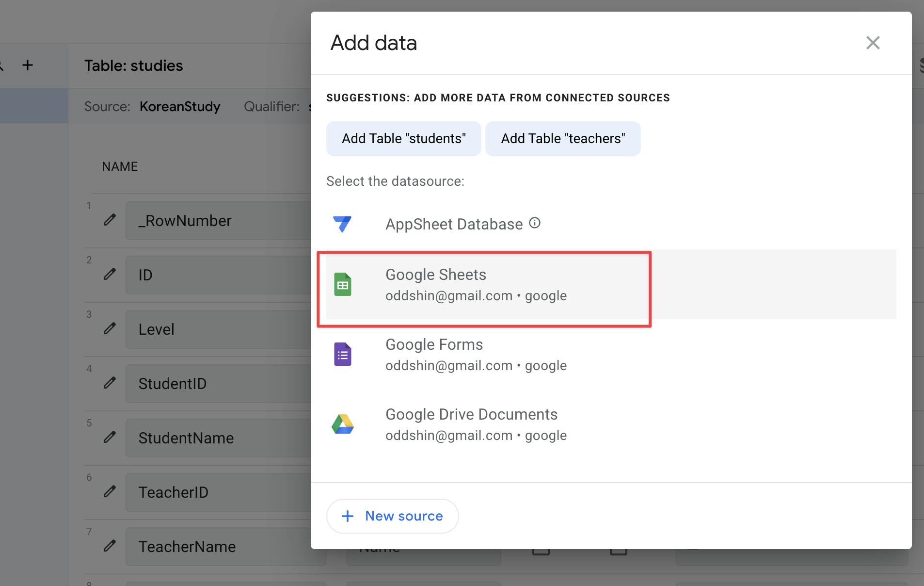Image resolution: width=924 pixels, height=586 pixels.
Task: Edit the StudentName column pencil icon
Action: tap(110, 438)
